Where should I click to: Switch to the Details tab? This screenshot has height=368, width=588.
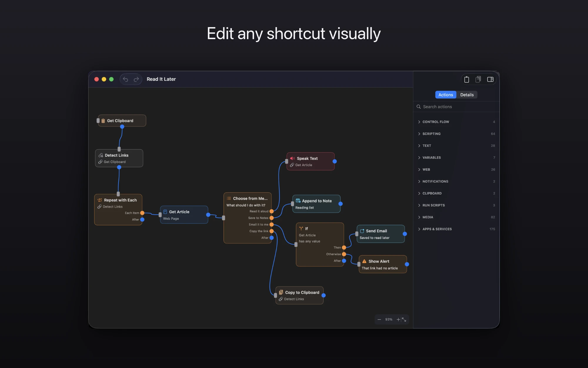467,95
